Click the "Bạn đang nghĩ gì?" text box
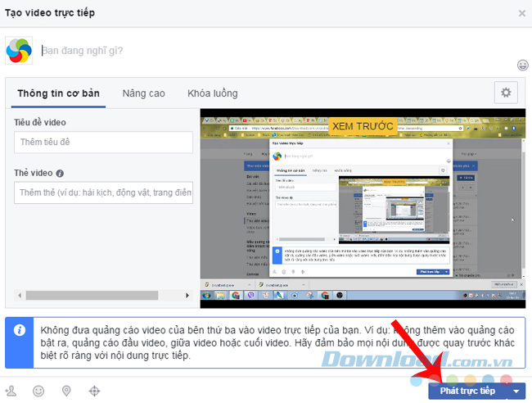This screenshot has width=532, height=403. pyautogui.click(x=270, y=50)
